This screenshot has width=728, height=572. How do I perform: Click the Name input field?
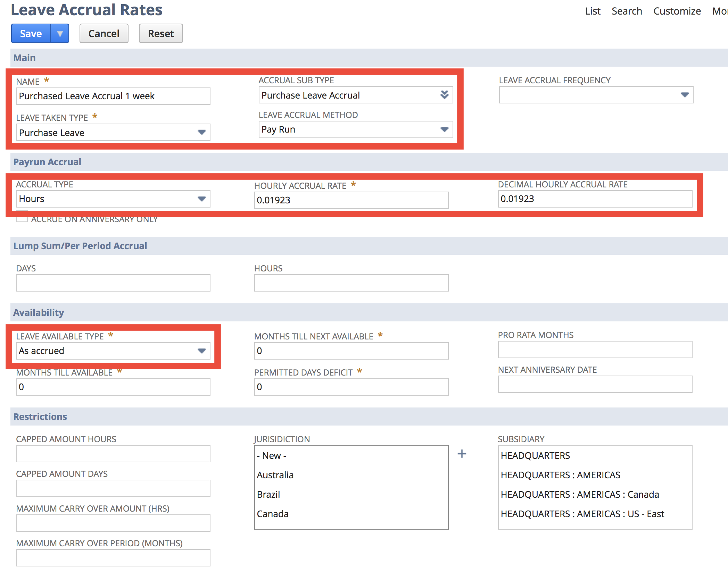113,96
